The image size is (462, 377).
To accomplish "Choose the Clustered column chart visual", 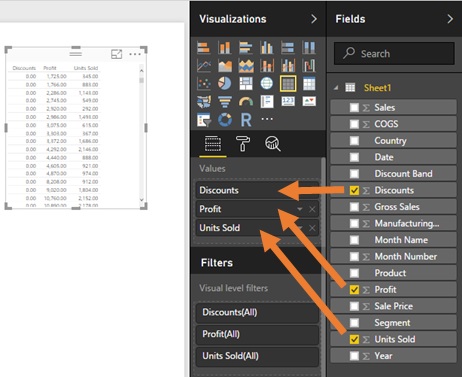I will [x=267, y=48].
